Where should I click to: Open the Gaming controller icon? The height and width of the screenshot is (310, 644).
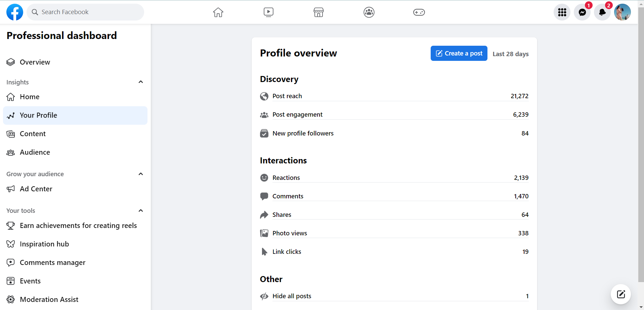419,12
